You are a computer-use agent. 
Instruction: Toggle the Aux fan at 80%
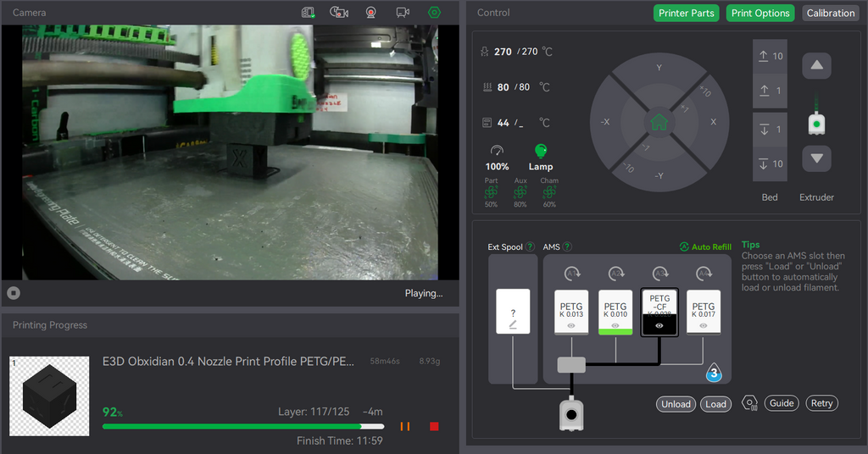tap(520, 194)
